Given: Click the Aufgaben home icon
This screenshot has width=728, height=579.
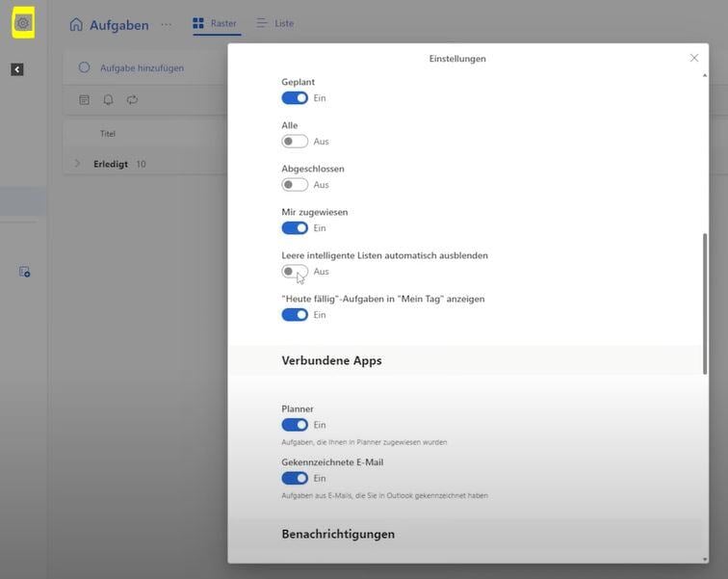Looking at the screenshot, I should [76, 24].
